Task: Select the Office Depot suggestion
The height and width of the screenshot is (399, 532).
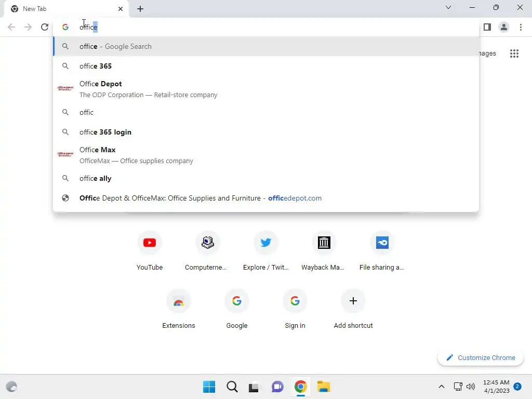Action: [x=266, y=89]
